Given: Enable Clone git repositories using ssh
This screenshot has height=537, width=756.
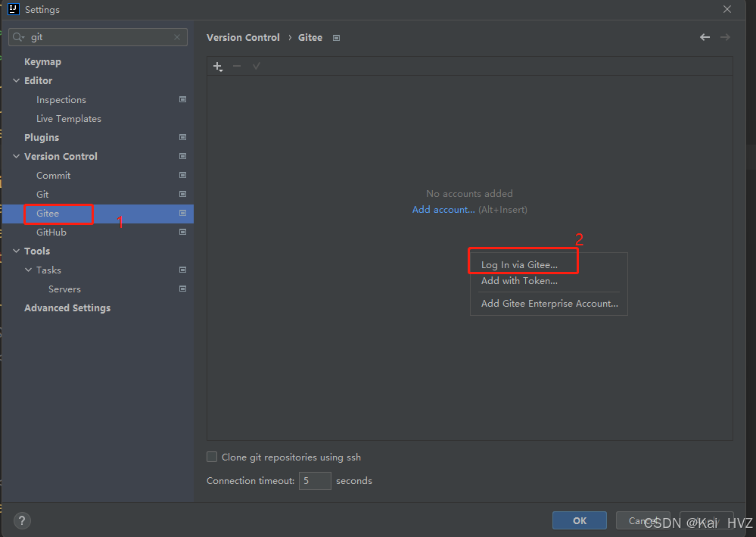Looking at the screenshot, I should click(212, 457).
